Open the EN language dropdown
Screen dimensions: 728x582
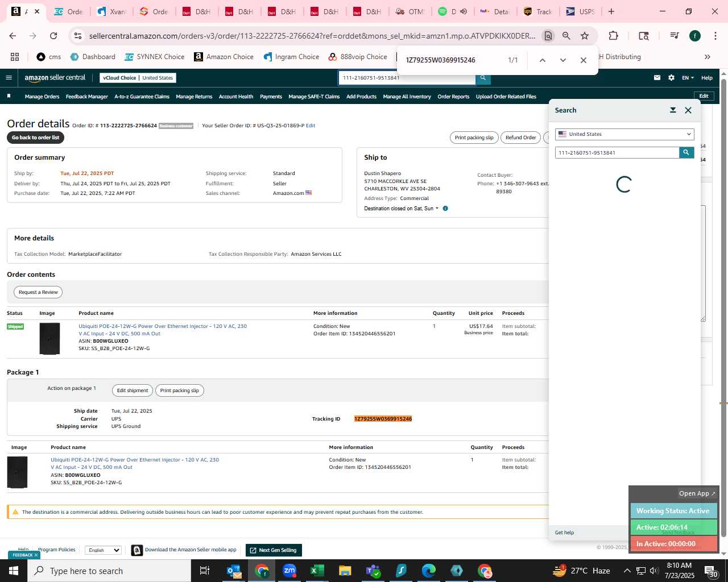(688, 78)
